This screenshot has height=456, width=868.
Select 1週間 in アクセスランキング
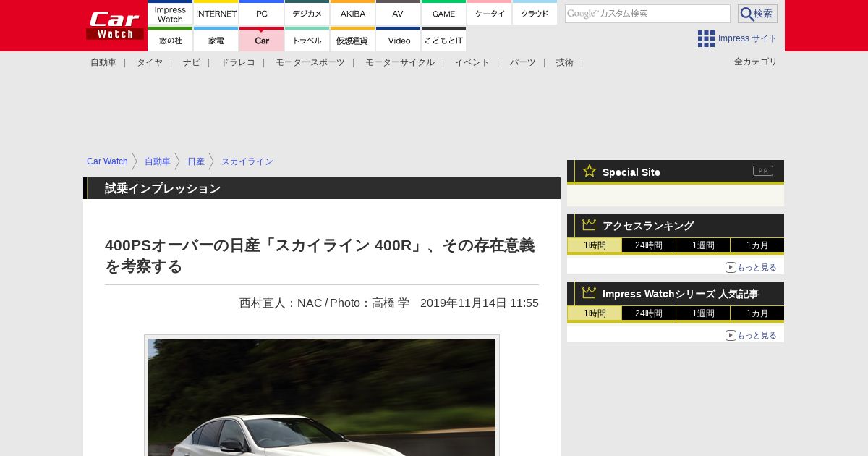(x=703, y=245)
